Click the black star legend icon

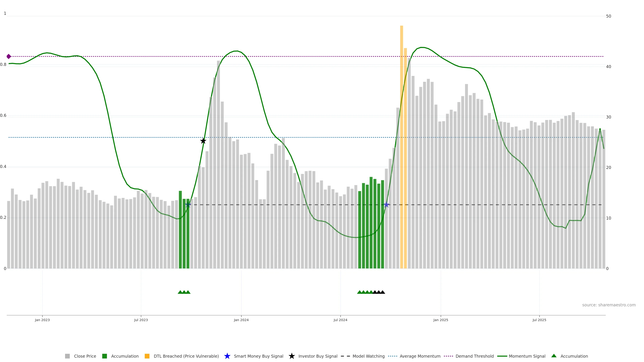291,356
